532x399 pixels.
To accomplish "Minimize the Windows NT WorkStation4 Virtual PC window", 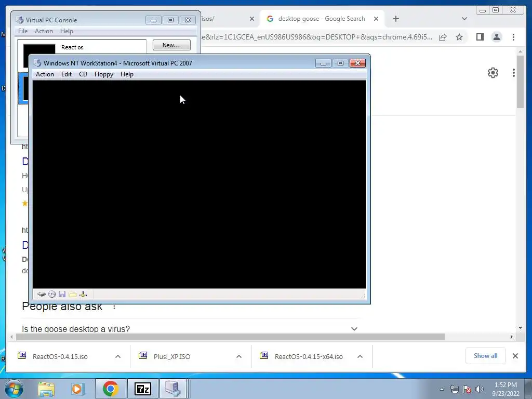I will (323, 63).
